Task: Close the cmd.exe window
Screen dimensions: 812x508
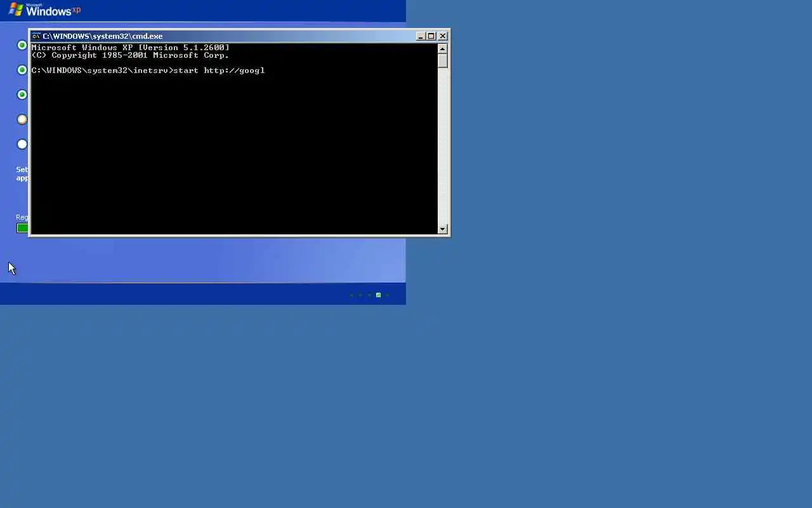Action: pos(443,36)
